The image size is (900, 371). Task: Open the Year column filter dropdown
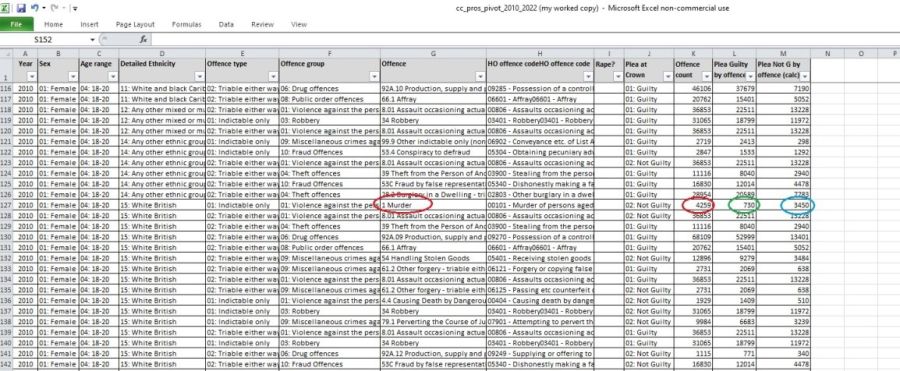tap(32, 76)
